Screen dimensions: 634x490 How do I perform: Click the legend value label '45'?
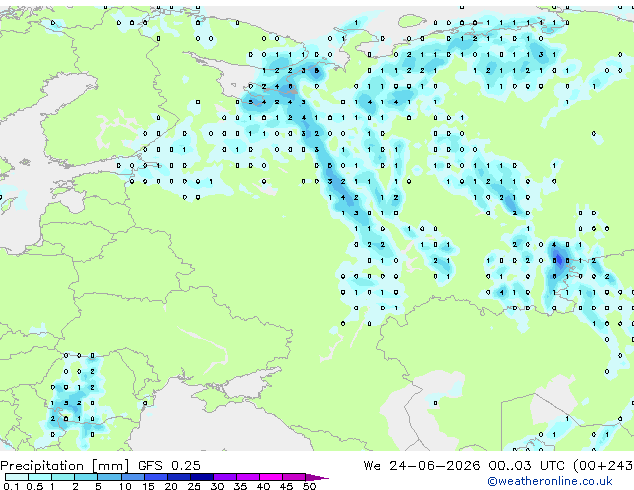tap(286, 486)
